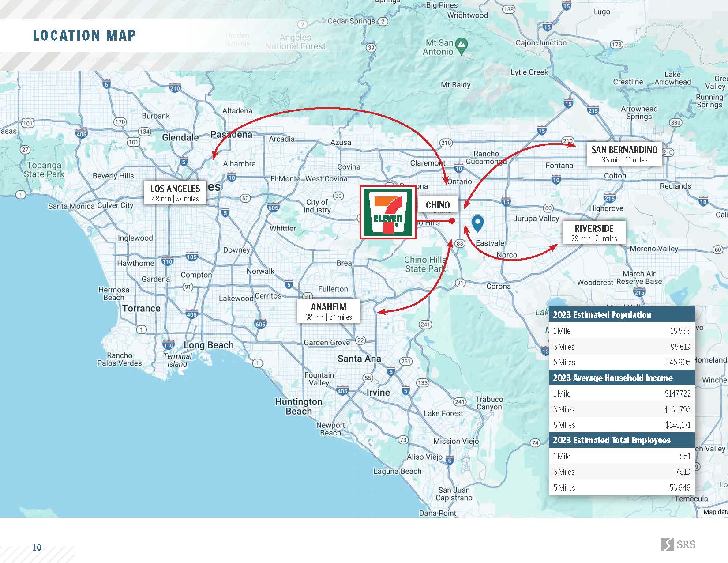
Task: Click the Fullerton city label
Action: pyautogui.click(x=333, y=289)
